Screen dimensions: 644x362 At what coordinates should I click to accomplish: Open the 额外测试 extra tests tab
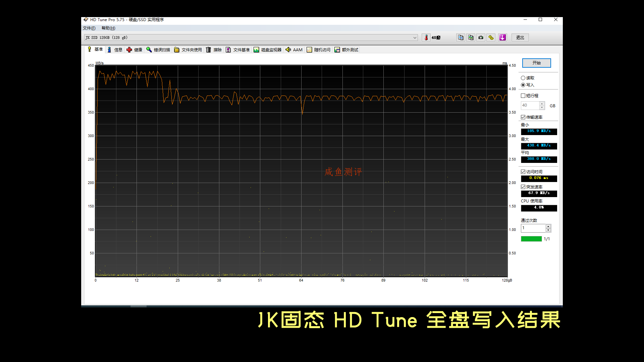coord(346,50)
